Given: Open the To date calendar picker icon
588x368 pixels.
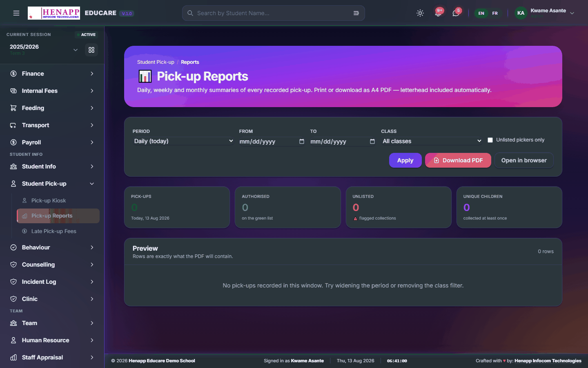Looking at the screenshot, I should point(372,141).
